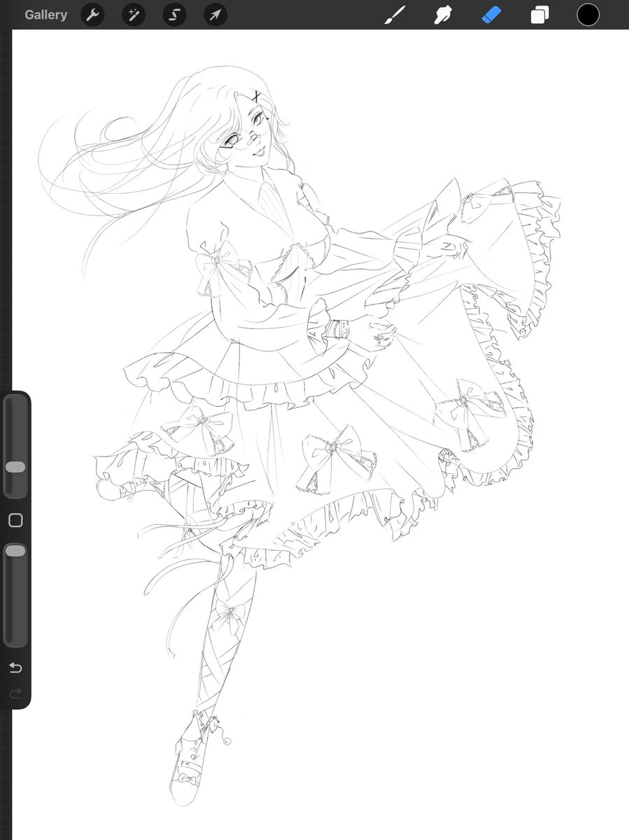This screenshot has width=629, height=840.
Task: Return to the Gallery
Action: point(46,15)
